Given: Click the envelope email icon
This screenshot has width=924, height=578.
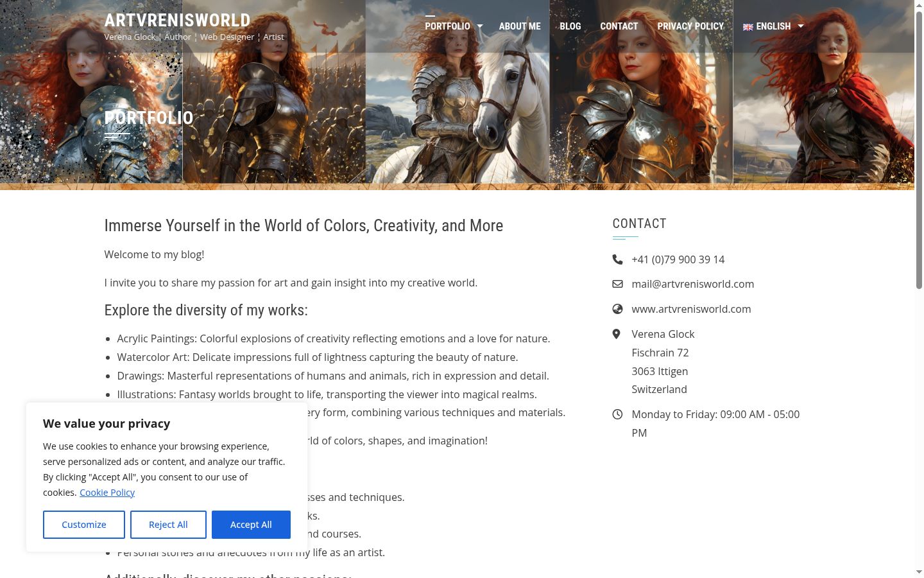Looking at the screenshot, I should 617,284.
